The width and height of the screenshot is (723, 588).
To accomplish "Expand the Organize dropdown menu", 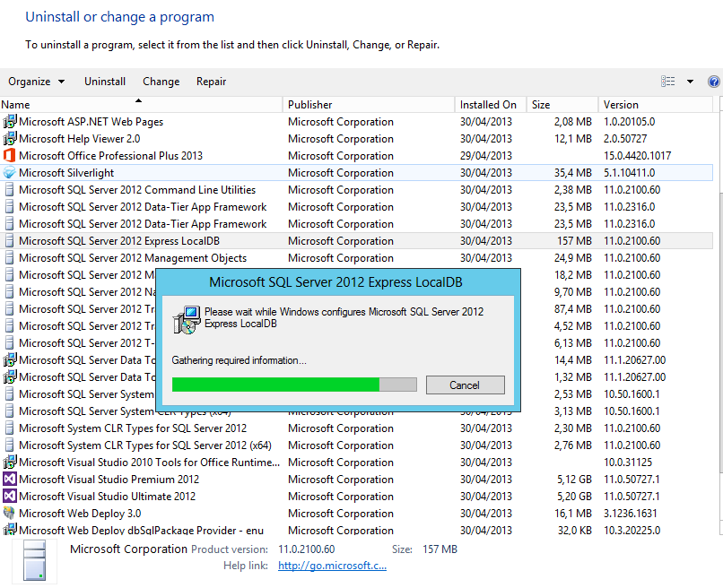I will 37,82.
